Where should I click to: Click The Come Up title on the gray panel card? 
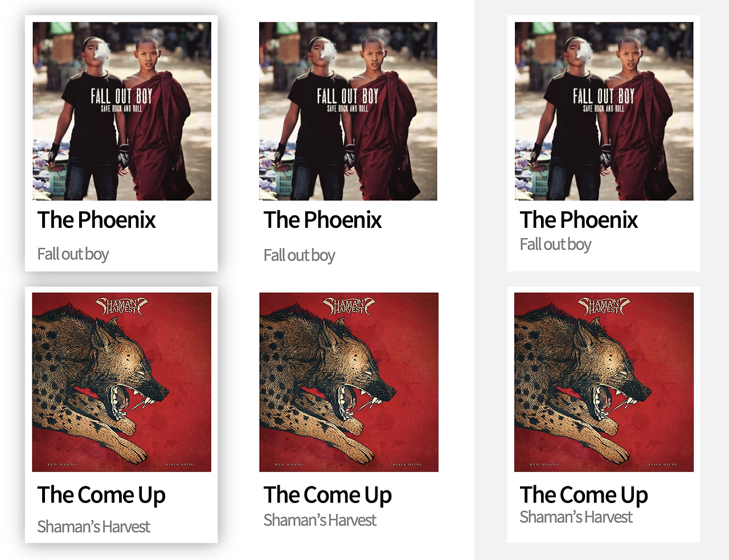point(584,496)
